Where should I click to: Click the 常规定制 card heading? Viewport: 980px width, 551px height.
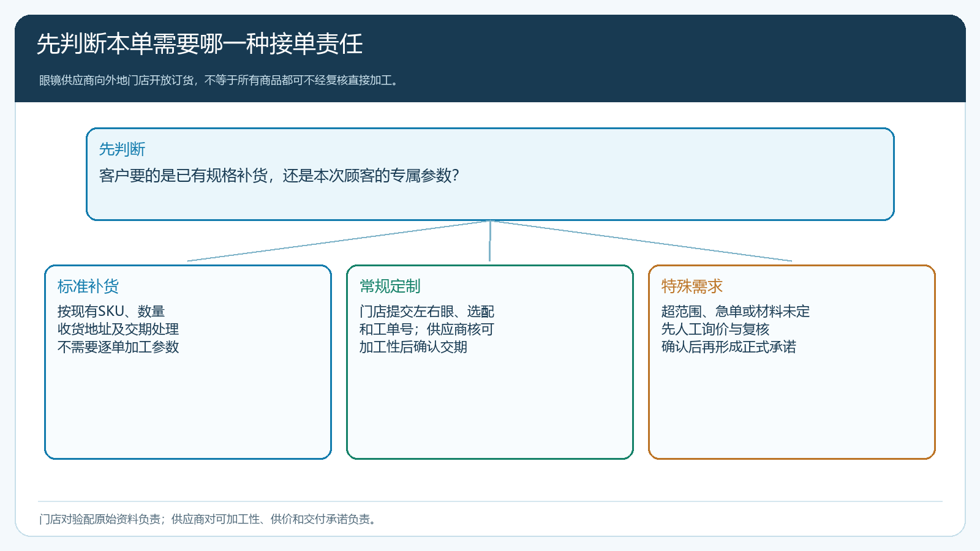[x=390, y=286]
